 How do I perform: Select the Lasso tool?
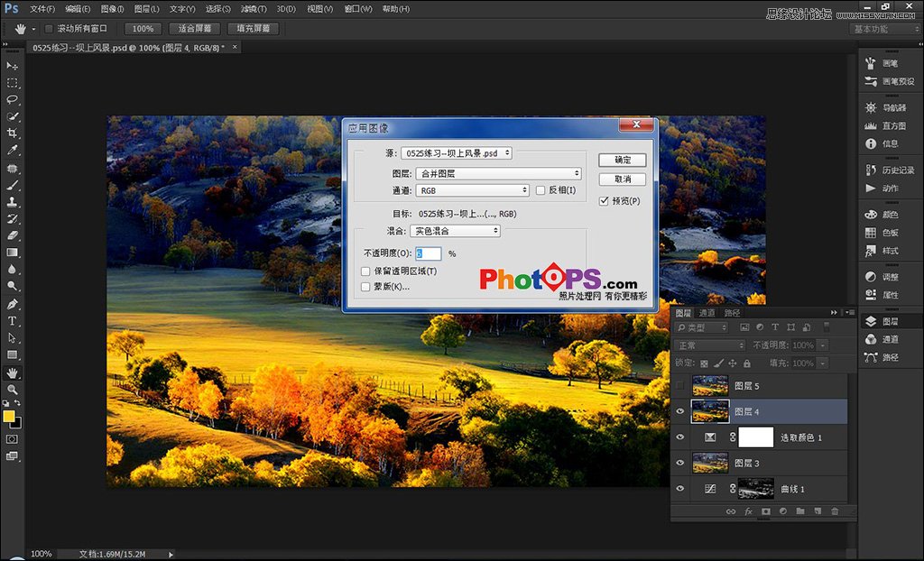point(13,99)
